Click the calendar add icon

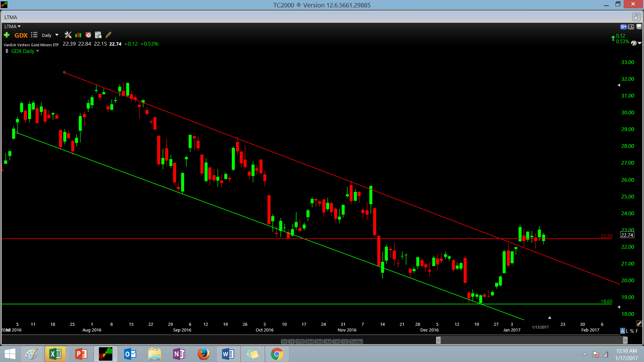[x=98, y=35]
